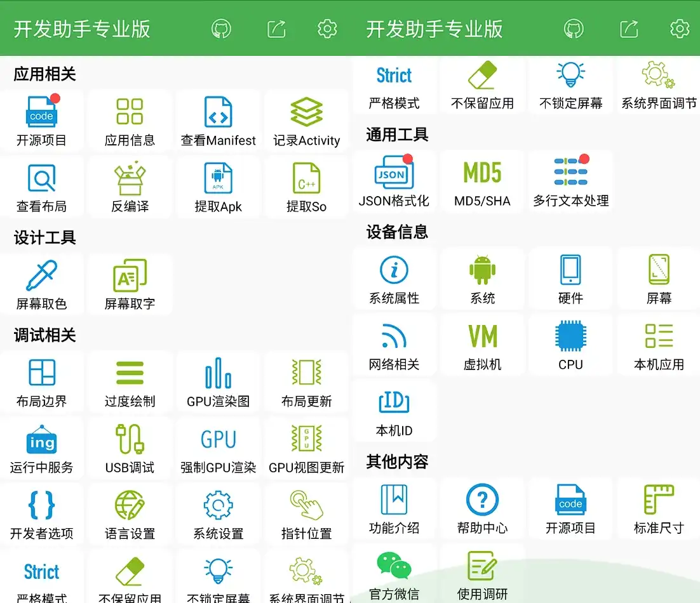Open the 虚拟机 VM info
Screen dimensions: 700x603
click(x=483, y=345)
